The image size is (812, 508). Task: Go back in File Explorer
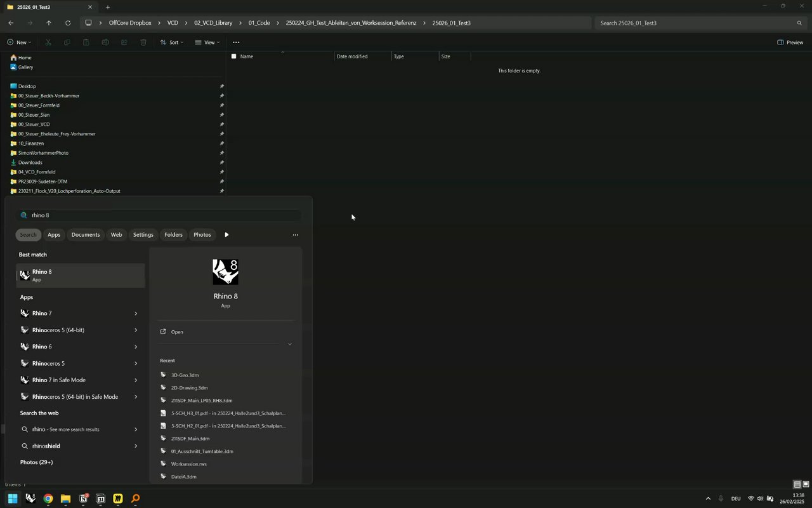pos(11,23)
